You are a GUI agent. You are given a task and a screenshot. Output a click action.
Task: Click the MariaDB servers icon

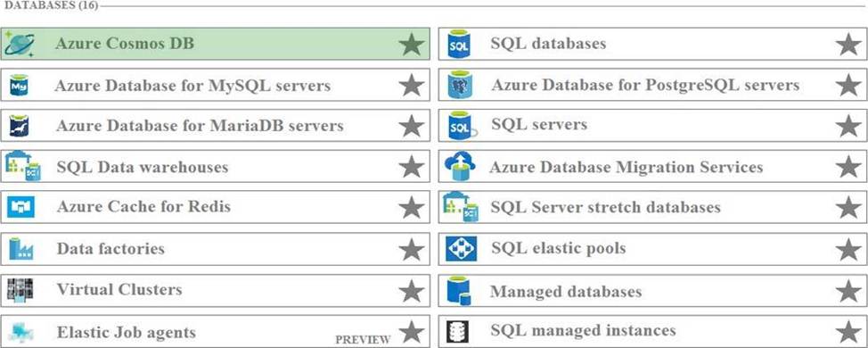(19, 126)
